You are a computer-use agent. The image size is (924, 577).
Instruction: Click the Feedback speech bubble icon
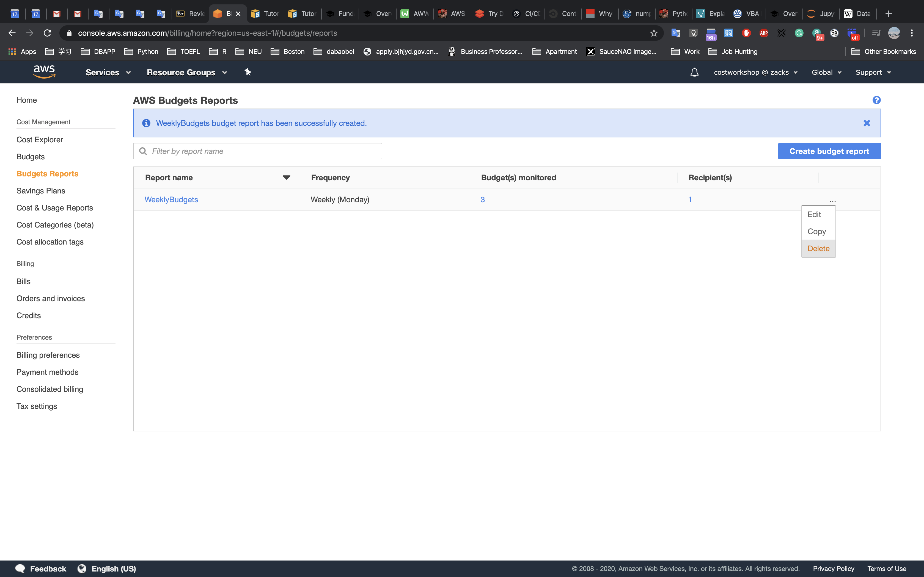(20, 568)
